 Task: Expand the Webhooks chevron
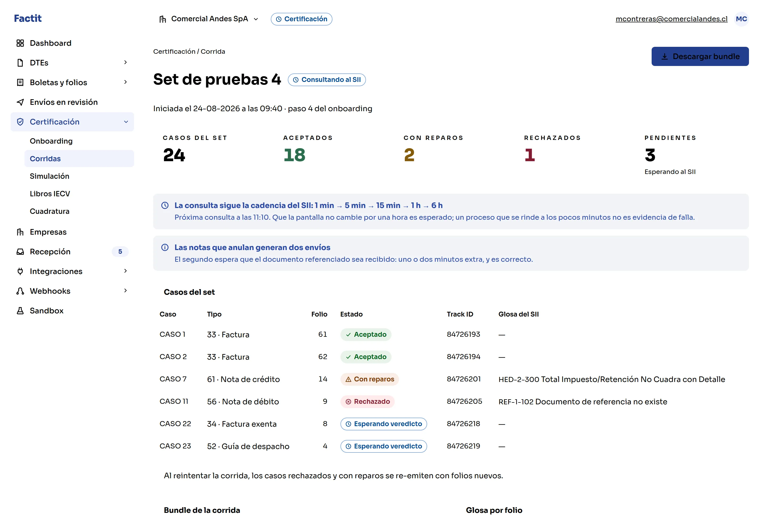[x=125, y=291]
